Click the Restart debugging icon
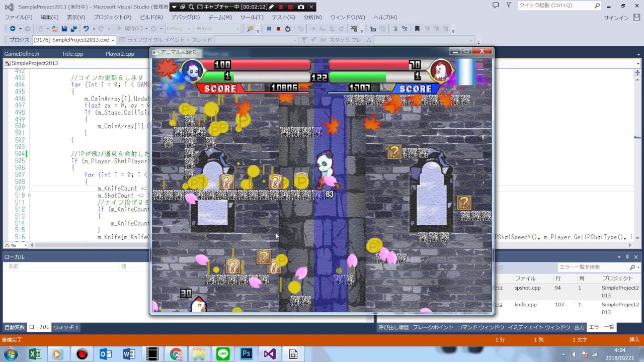This screenshot has width=644, height=362. (x=288, y=29)
